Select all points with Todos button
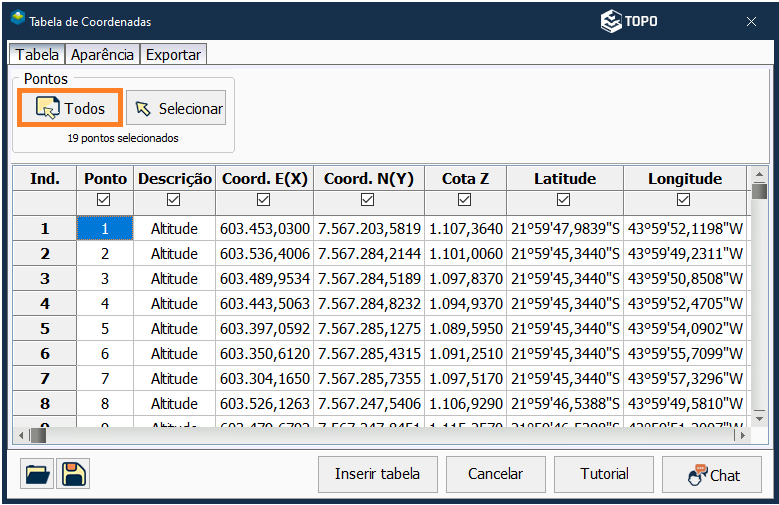Viewport: 779px width, 505px height. pyautogui.click(x=70, y=108)
